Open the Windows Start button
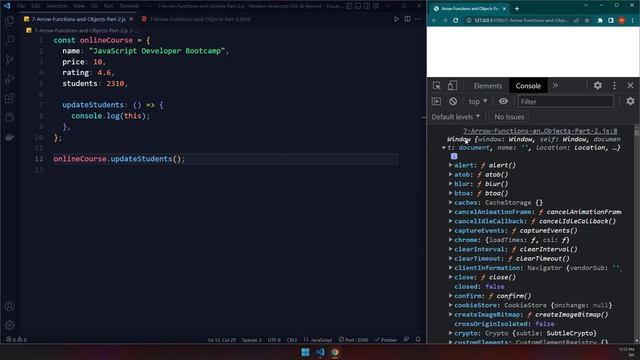 [x=305, y=352]
